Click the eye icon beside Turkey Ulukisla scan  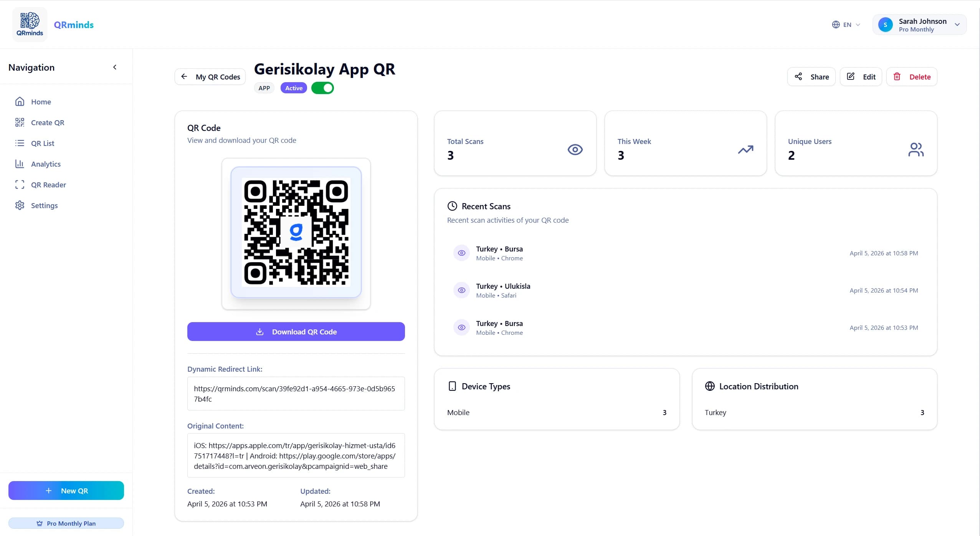[x=461, y=290]
